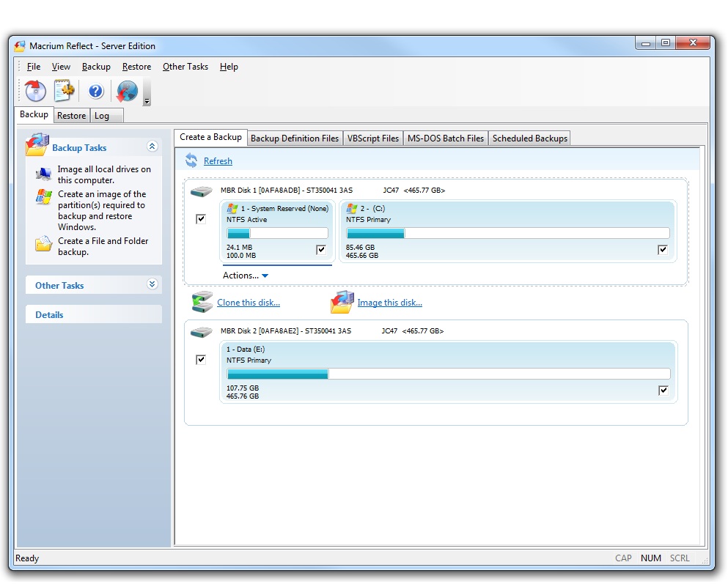Click the Data (E:) usage bar

[449, 374]
